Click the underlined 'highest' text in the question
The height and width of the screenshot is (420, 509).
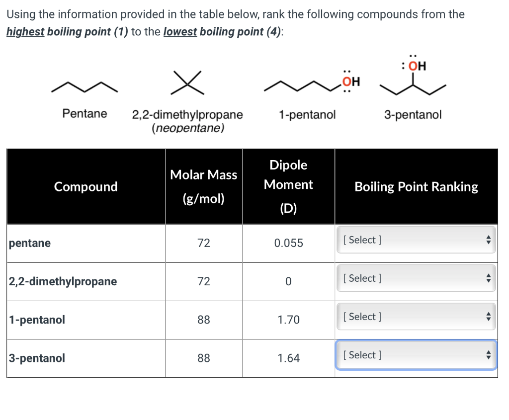point(25,31)
